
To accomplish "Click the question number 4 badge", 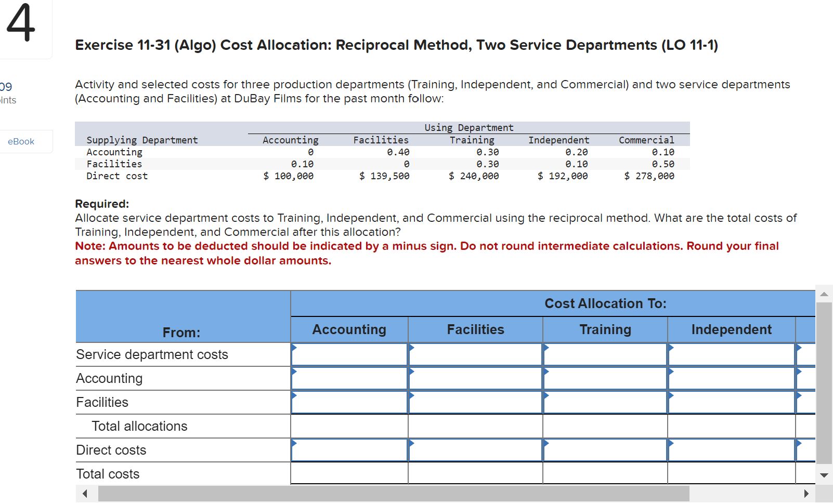I will tap(21, 22).
